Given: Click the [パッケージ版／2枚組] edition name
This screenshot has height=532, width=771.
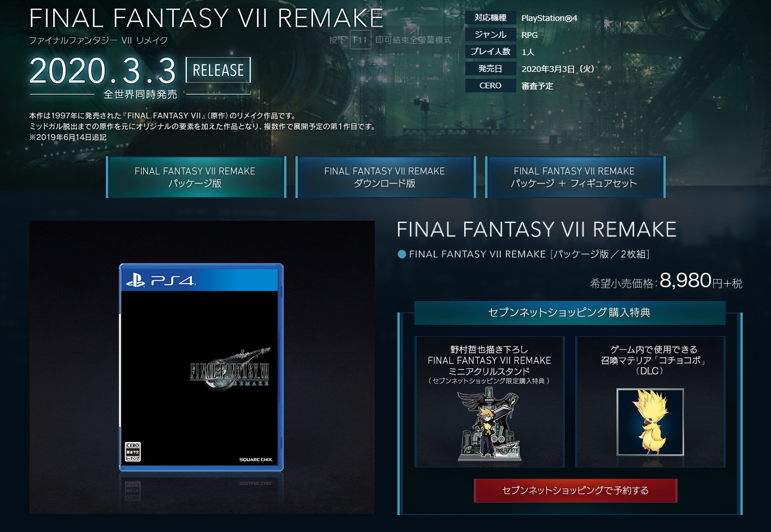Looking at the screenshot, I should pos(600,254).
